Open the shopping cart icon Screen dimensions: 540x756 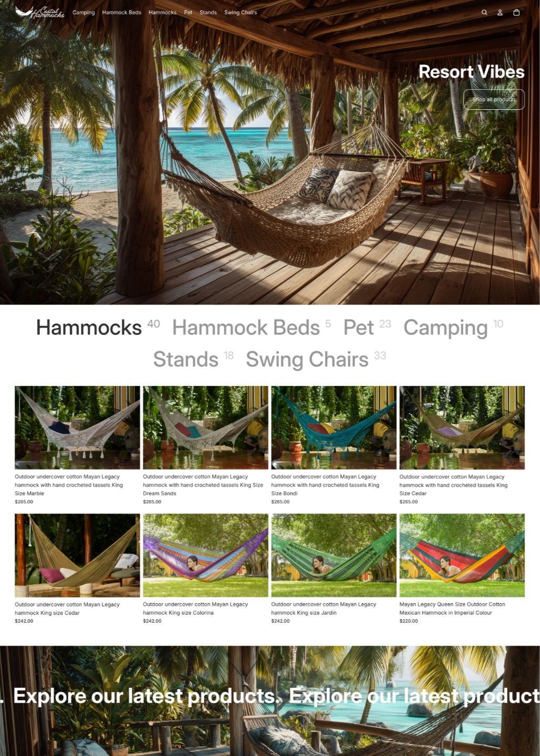tap(516, 12)
